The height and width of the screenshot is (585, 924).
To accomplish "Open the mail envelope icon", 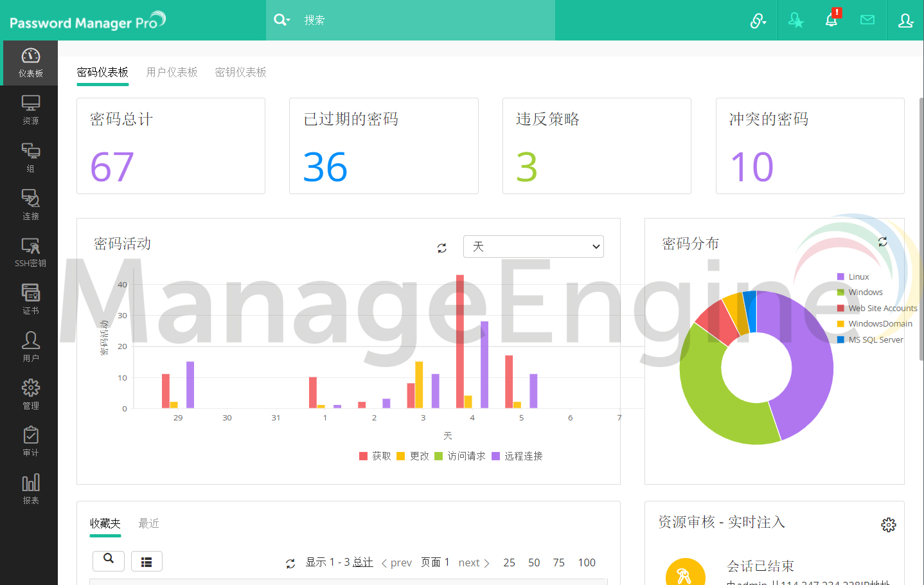I will [x=867, y=20].
